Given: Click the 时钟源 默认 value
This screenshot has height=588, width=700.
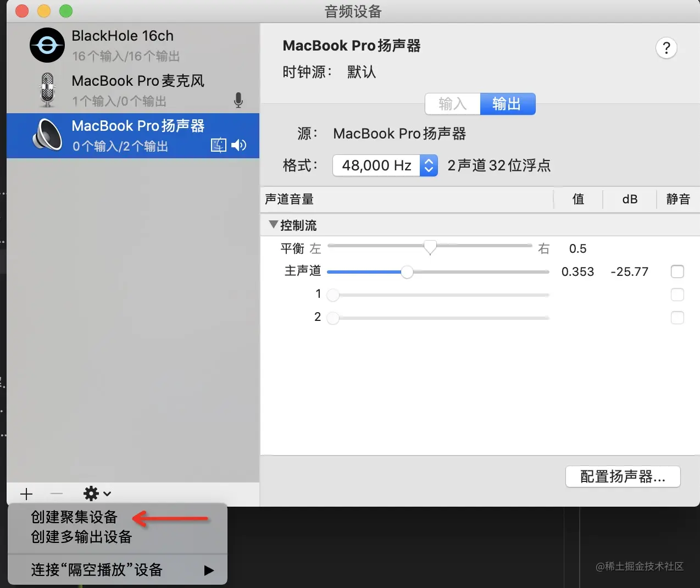Looking at the screenshot, I should (x=362, y=72).
